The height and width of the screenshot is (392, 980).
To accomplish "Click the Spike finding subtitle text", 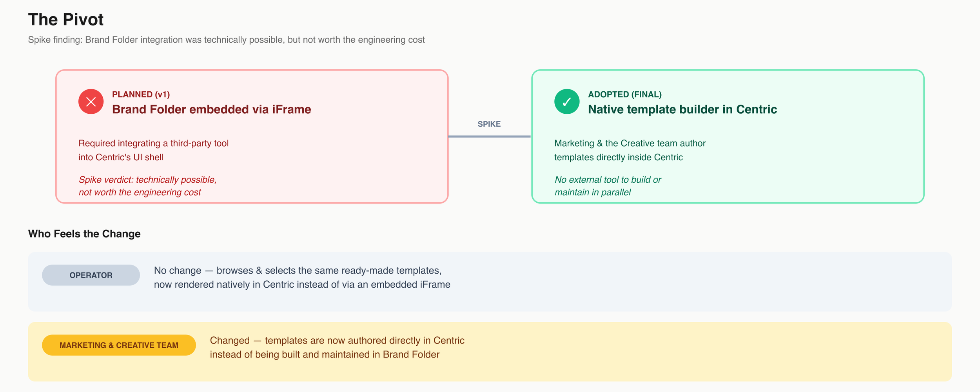I will click(226, 40).
